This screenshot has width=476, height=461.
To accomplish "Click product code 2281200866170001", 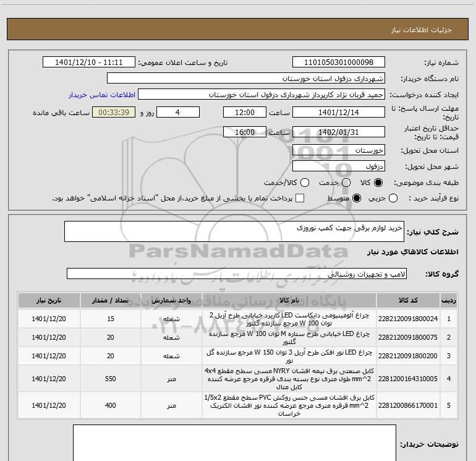I will [x=408, y=405].
